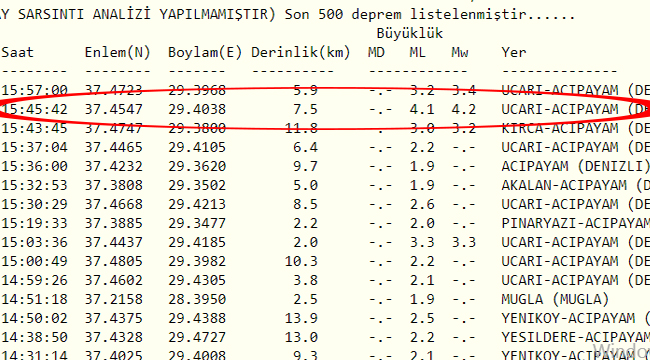The width and height of the screenshot is (650, 360).
Task: Click longitude value 29.4105
Action: tap(197, 147)
